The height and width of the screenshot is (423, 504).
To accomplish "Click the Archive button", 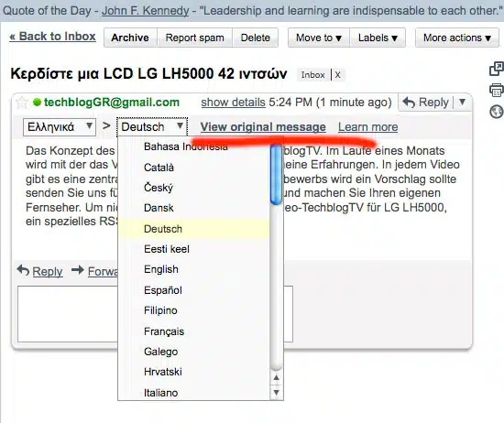I will click(130, 38).
